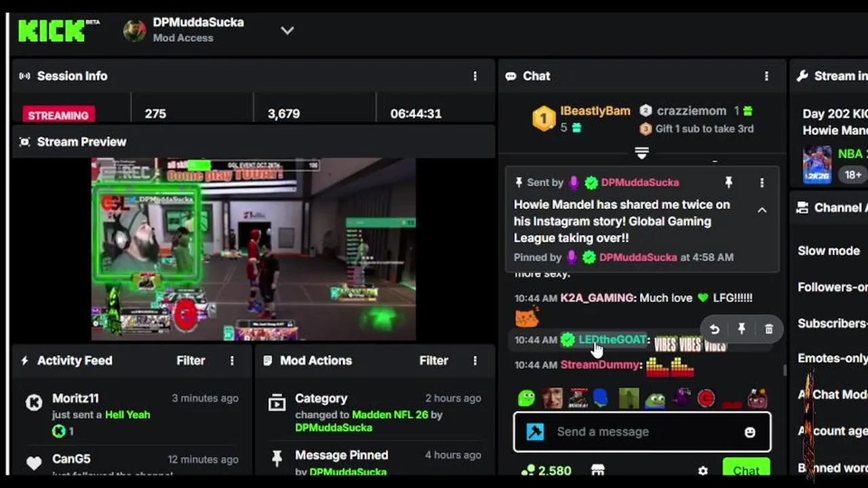The width and height of the screenshot is (868, 488).
Task: Select the Slow mode setting
Action: click(829, 251)
